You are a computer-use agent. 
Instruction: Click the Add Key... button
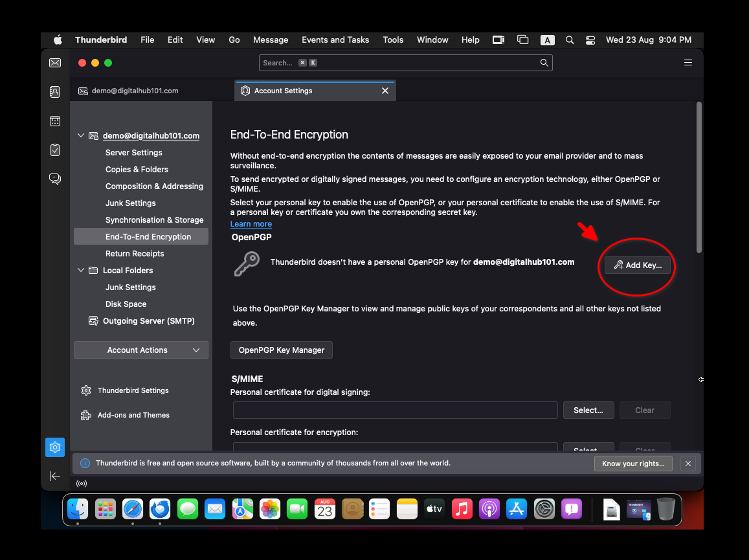pos(637,265)
